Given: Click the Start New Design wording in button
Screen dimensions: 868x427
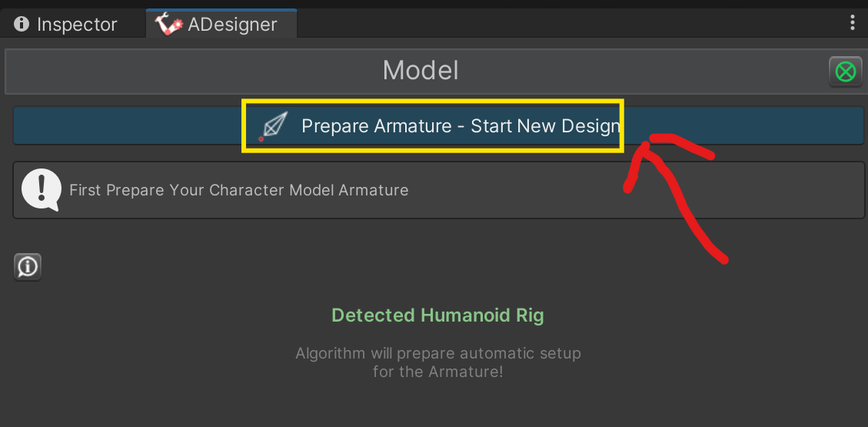Looking at the screenshot, I should pos(545,126).
